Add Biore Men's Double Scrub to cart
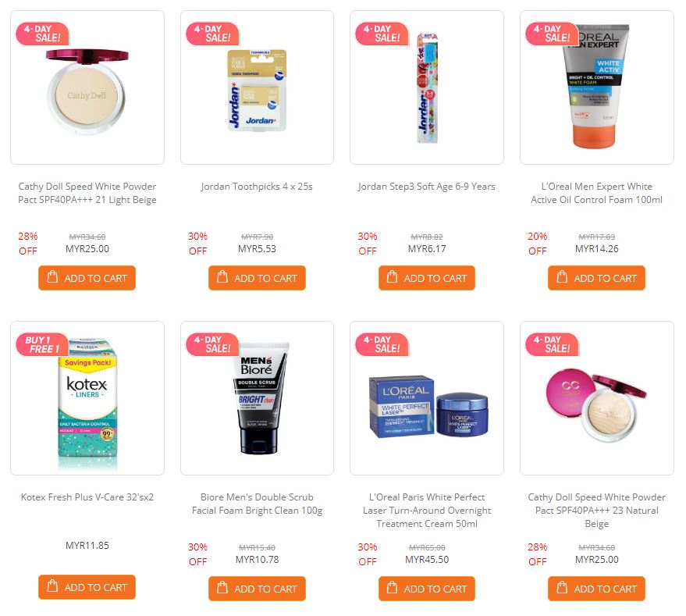 257,589
